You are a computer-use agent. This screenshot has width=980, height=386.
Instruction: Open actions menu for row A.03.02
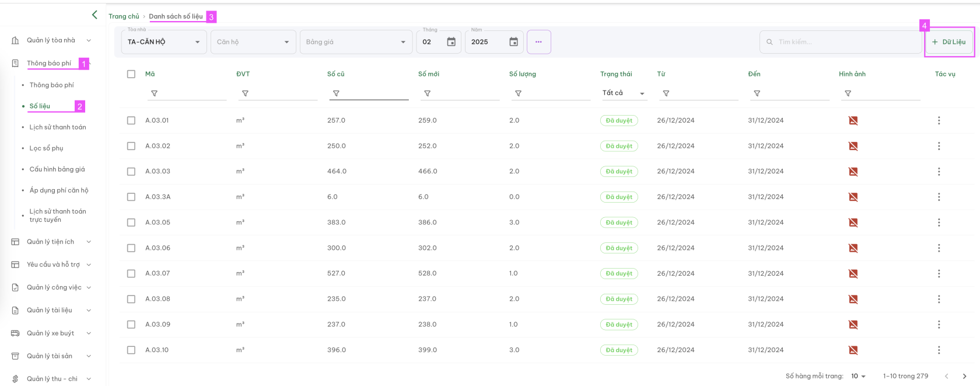pos(939,146)
